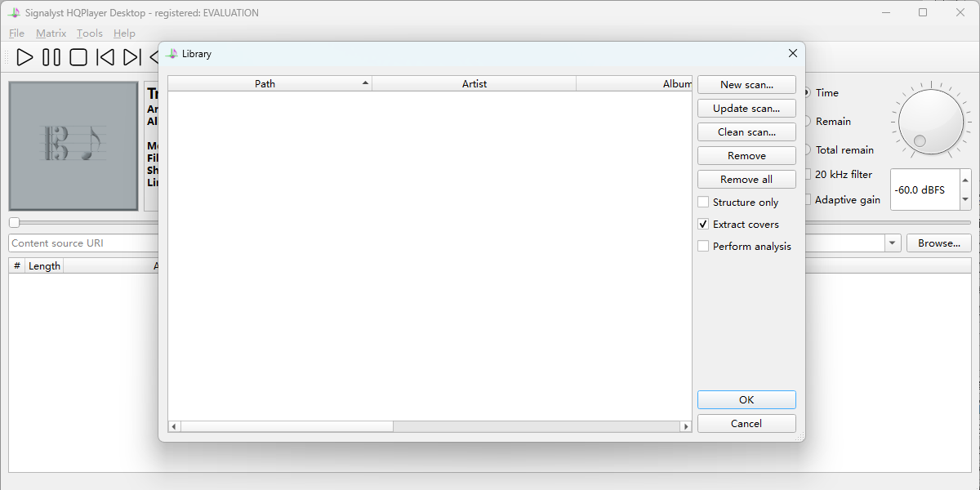The height and width of the screenshot is (490, 980).
Task: Click the album cover art thumbnail
Action: 73,146
